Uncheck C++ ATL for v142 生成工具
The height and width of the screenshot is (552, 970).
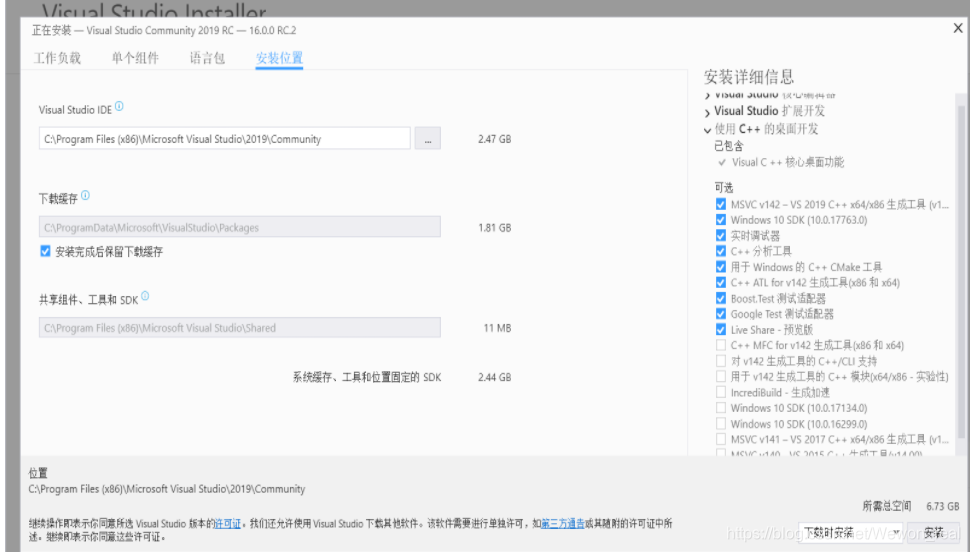point(721,283)
